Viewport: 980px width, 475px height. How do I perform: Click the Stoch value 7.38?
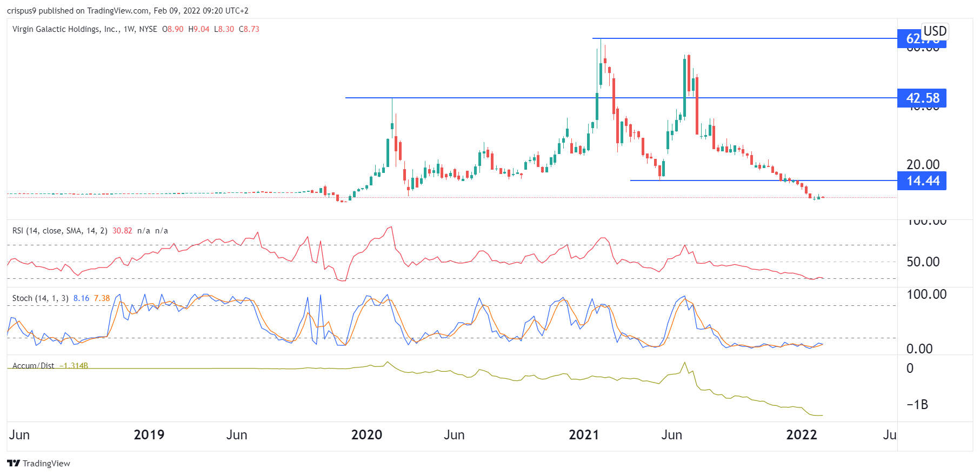coord(102,298)
